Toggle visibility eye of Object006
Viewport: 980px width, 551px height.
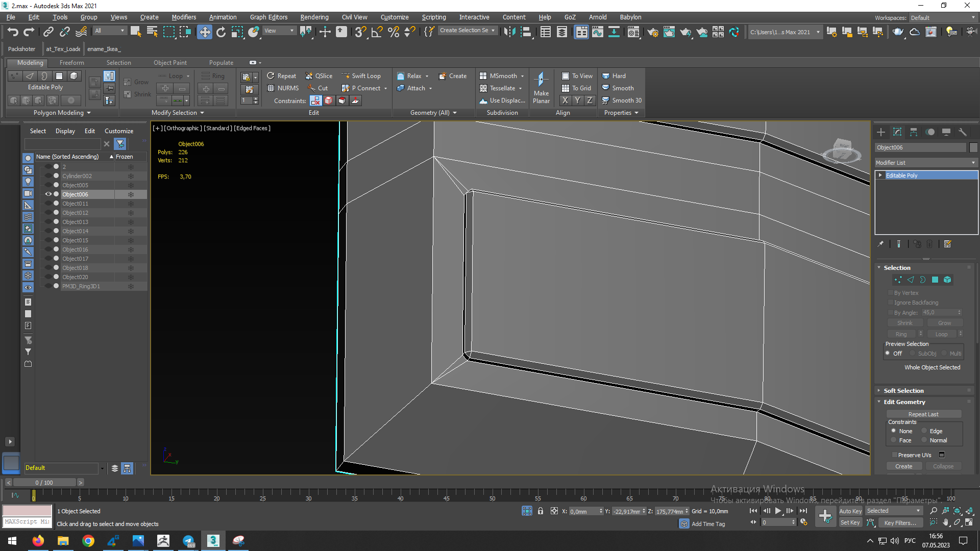click(x=48, y=194)
